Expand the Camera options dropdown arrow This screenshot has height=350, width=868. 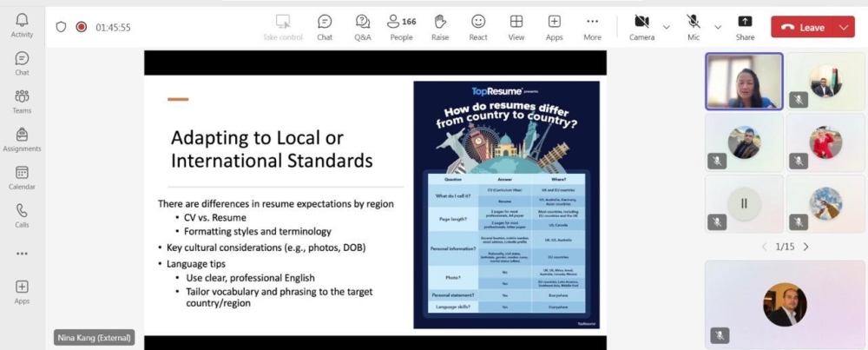tap(667, 27)
